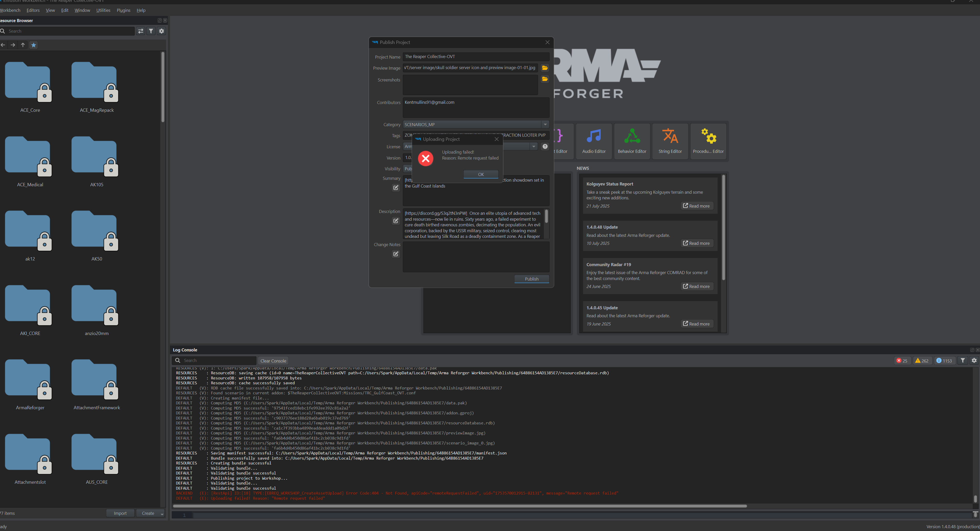Image resolution: width=980 pixels, height=531 pixels.
Task: Browse for Screenshots files
Action: [545, 79]
